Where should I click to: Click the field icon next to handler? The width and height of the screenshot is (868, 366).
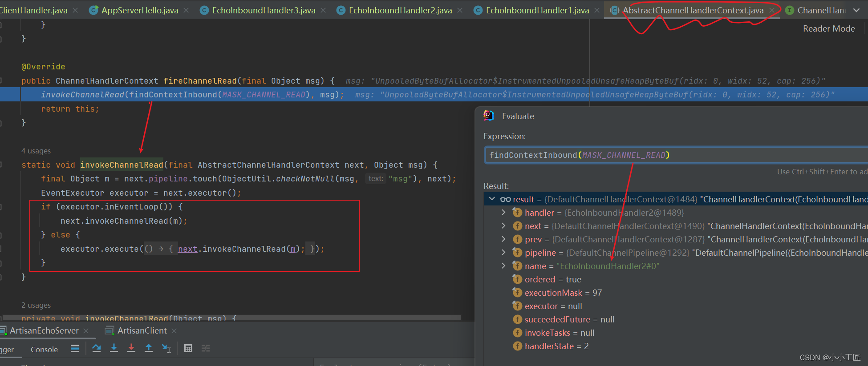517,213
